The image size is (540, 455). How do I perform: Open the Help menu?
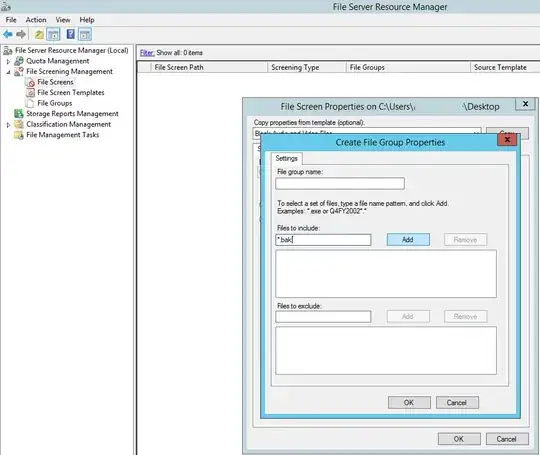(87, 20)
